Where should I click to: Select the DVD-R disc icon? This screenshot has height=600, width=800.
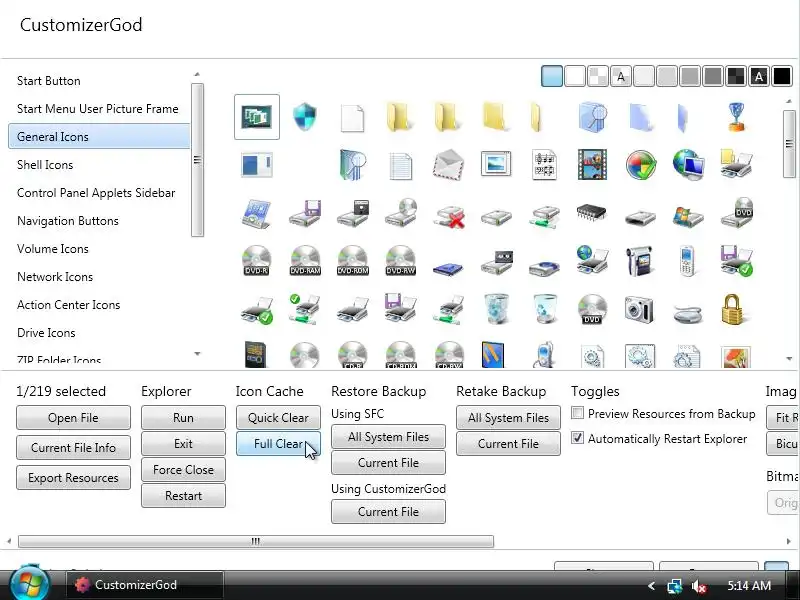tap(256, 261)
